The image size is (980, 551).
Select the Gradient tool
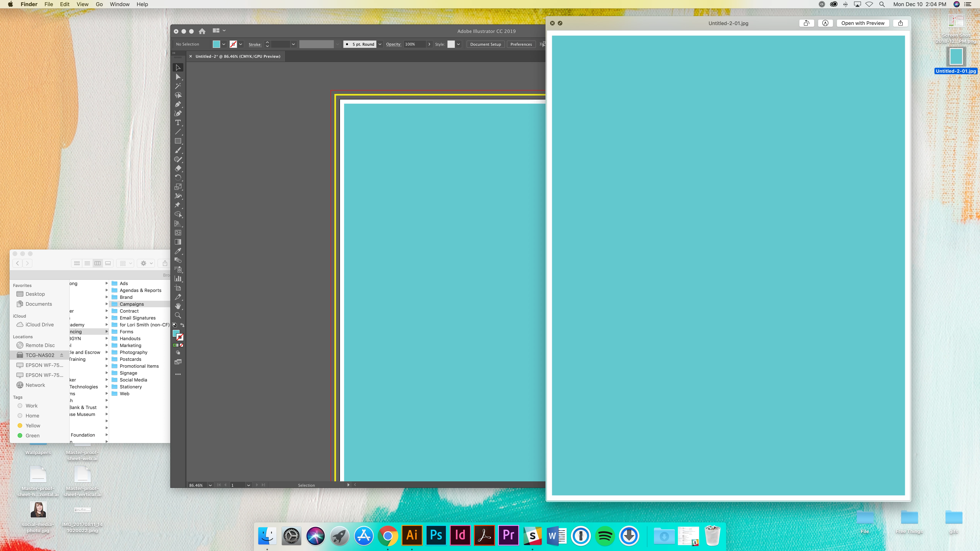click(178, 242)
